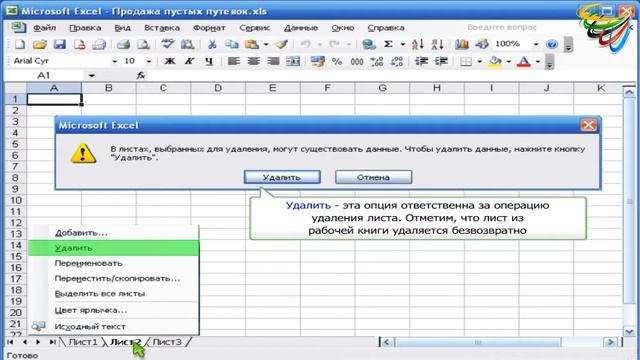Click the Spelling check icon
The width and height of the screenshot is (640, 360).
[167, 44]
